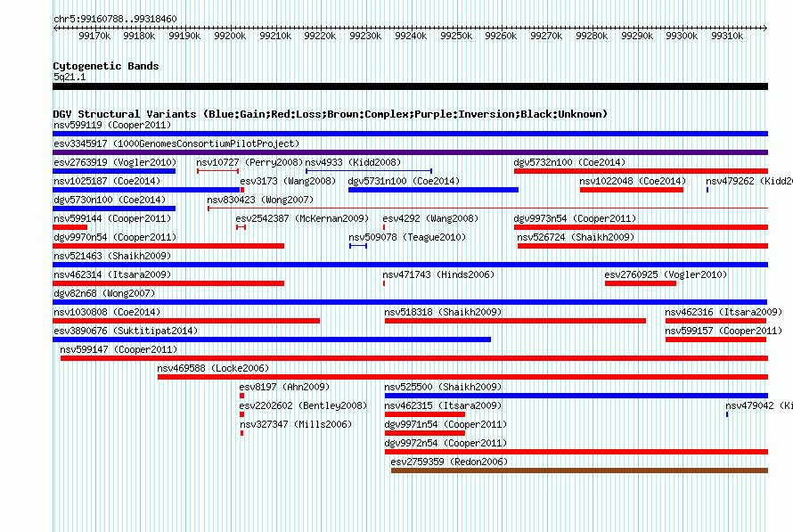
Task: Open esv2763919 (Vogler2010) variant label
Action: pos(115,162)
